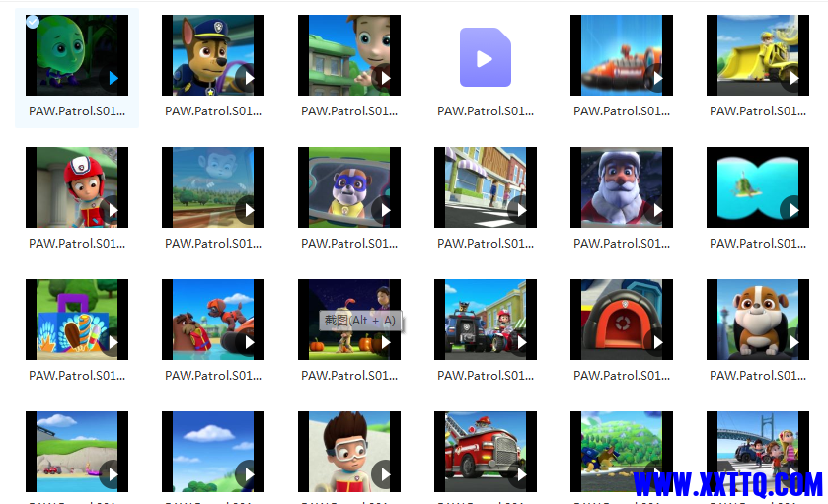Select the binocular island view thumbnail

(x=758, y=187)
